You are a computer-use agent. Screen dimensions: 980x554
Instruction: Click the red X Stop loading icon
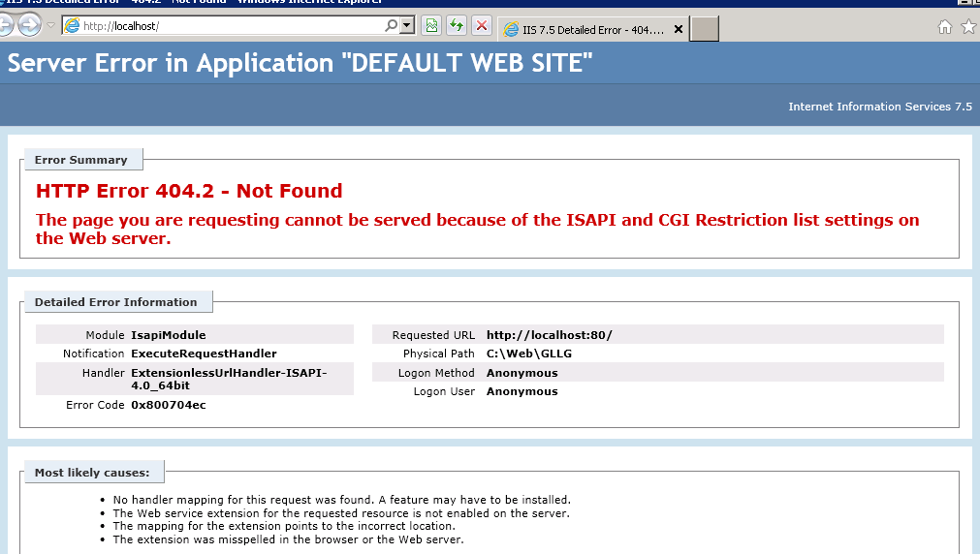click(x=482, y=25)
